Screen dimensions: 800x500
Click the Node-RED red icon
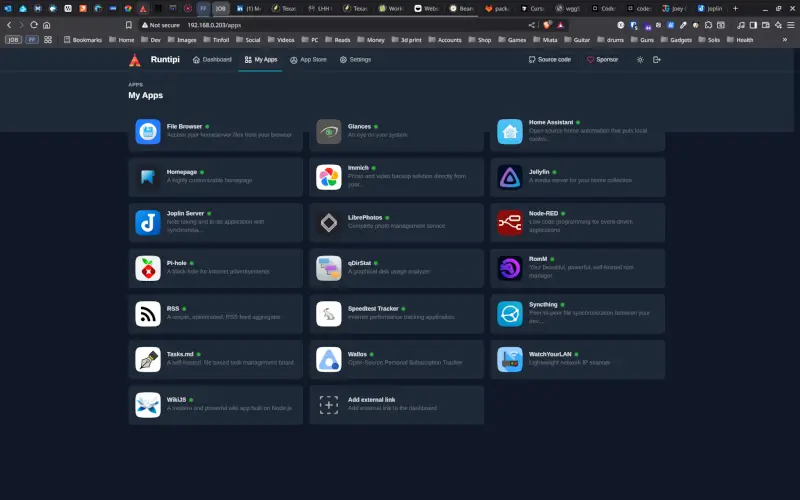pyautogui.click(x=510, y=222)
